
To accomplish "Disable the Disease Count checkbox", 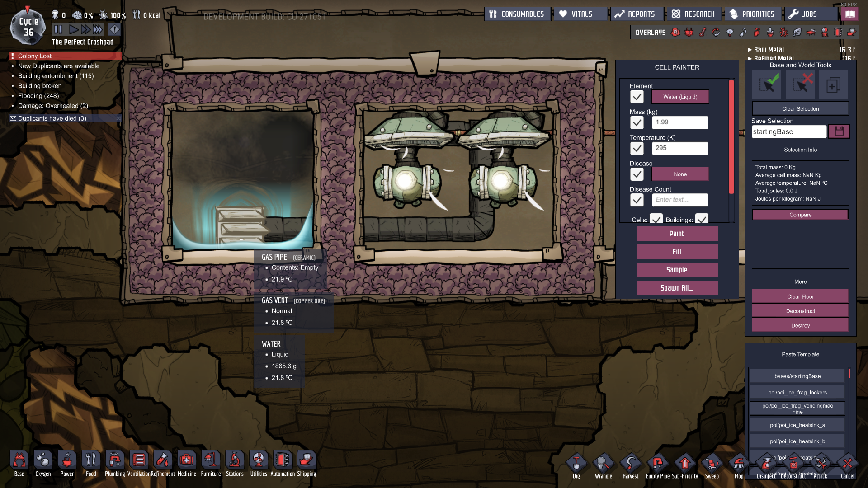I will click(637, 200).
